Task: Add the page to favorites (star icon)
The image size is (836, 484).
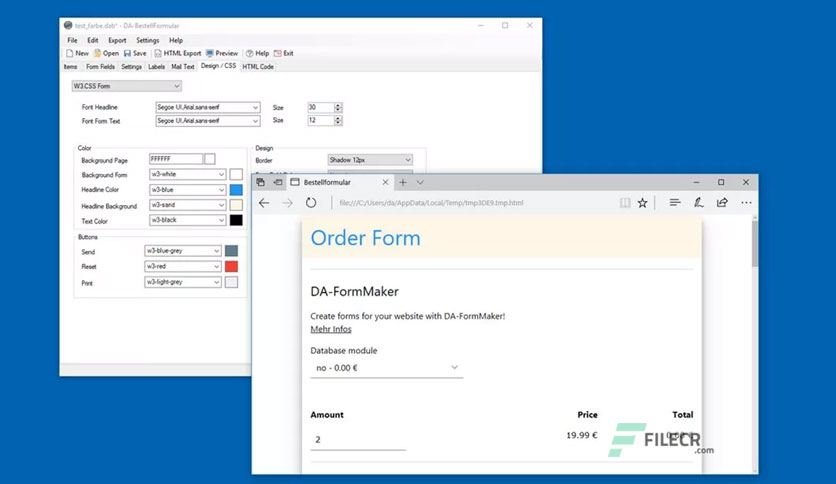Action: 642,203
